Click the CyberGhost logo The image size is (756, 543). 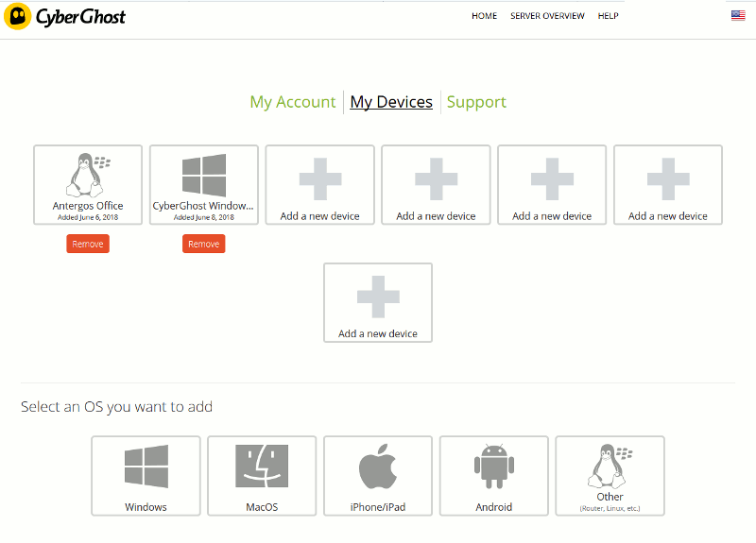point(64,17)
